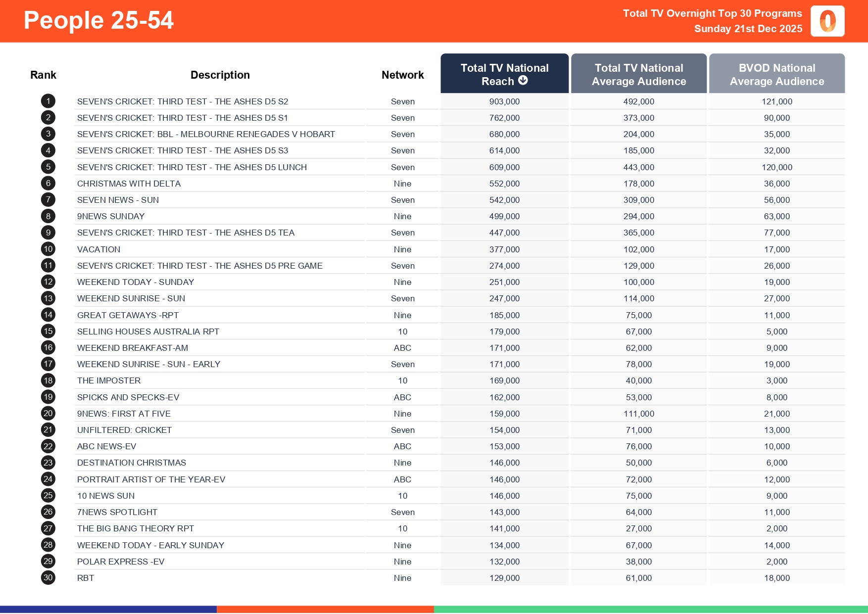Toggle sort on the Total TV National Average Audience column
Screen dimensions: 868x614
pyautogui.click(x=638, y=74)
